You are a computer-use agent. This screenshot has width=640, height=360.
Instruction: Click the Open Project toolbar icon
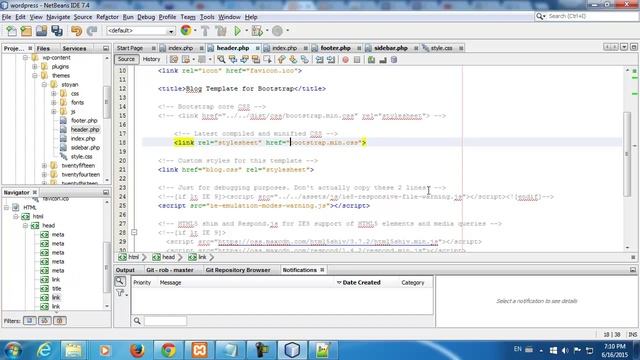tap(41, 31)
